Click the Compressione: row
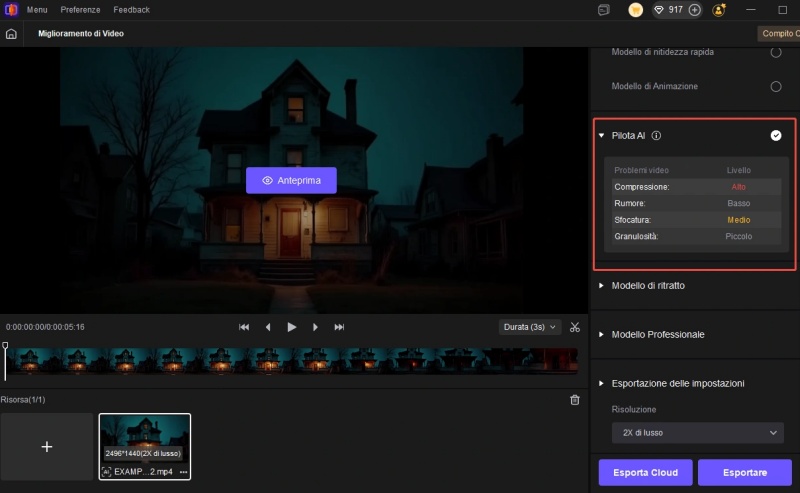Image resolution: width=800 pixels, height=493 pixels. tap(696, 187)
